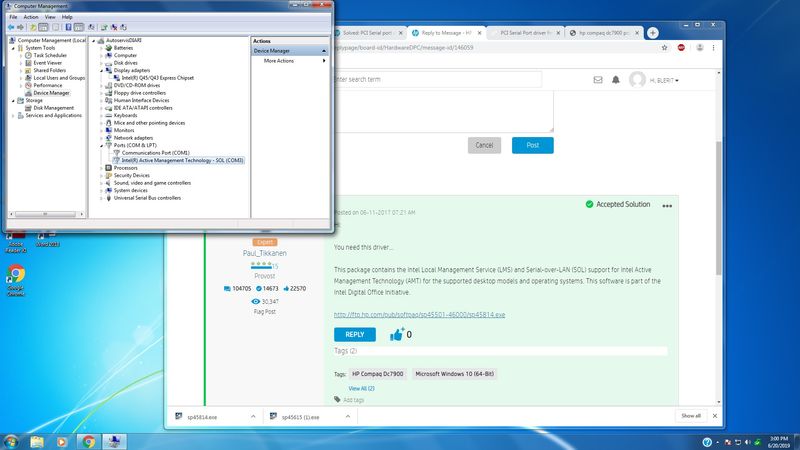Open the File menu in Computer Management
Screen dimensions: 800x450
[x=13, y=17]
